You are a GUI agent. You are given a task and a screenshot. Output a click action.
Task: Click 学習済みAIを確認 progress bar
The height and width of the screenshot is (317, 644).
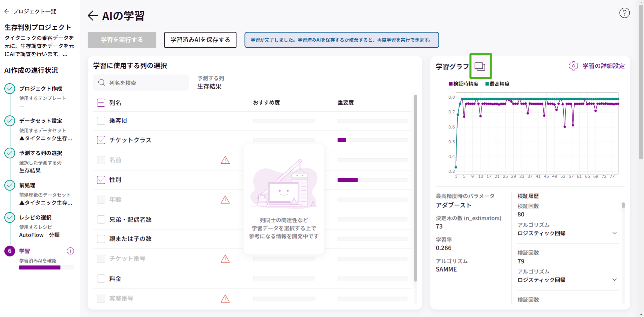(47, 267)
